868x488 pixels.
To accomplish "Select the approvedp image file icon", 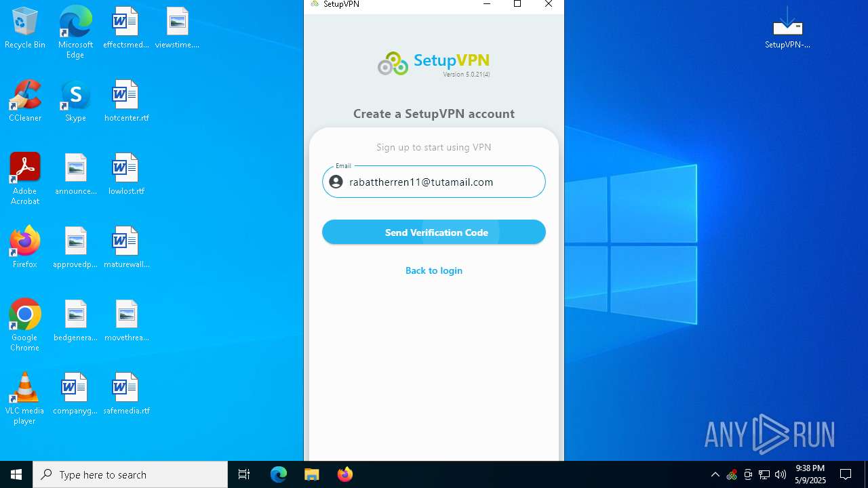I will (75, 248).
